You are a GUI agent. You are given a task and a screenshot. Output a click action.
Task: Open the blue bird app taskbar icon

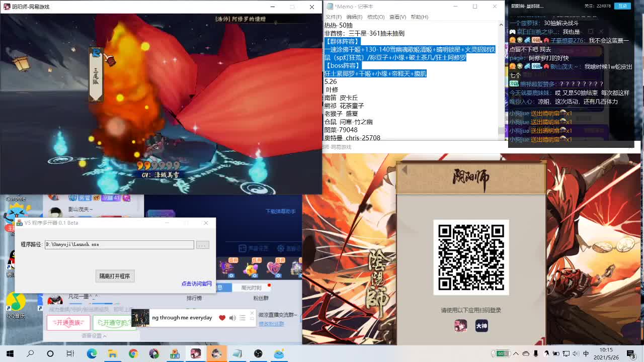point(279,353)
